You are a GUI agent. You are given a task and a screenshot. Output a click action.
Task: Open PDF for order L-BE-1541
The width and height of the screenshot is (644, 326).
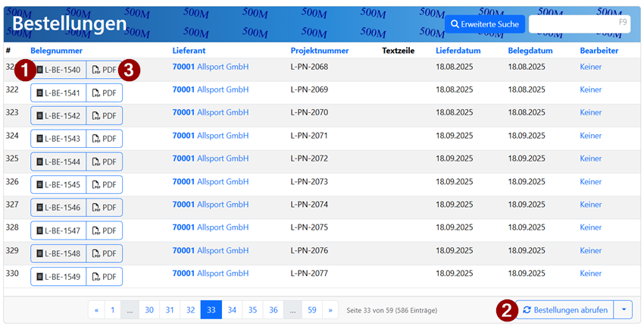coord(105,93)
